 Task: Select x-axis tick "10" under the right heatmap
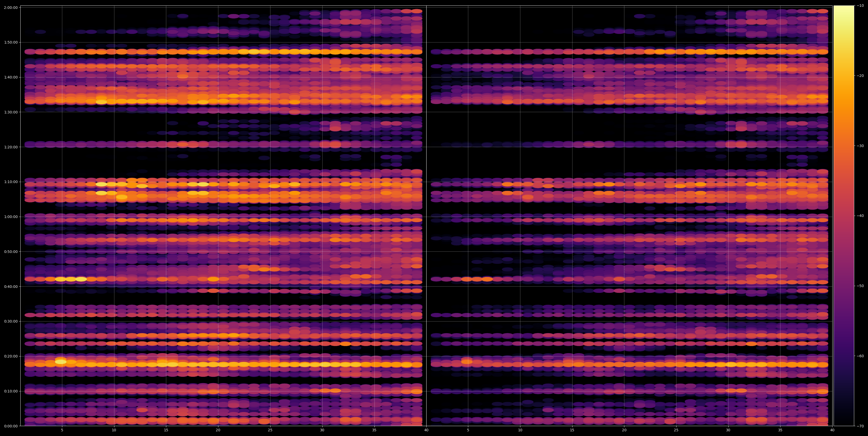pyautogui.click(x=520, y=430)
